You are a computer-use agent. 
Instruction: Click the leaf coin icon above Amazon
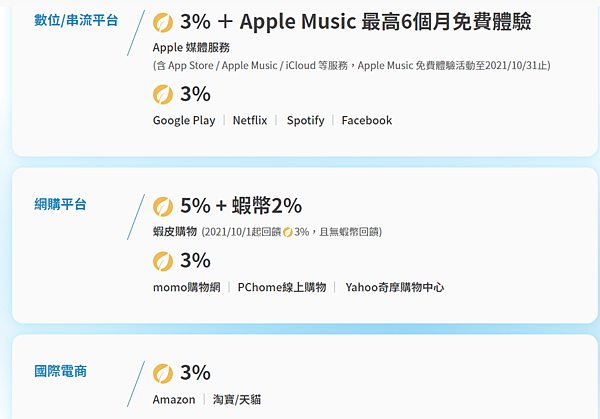tap(163, 373)
